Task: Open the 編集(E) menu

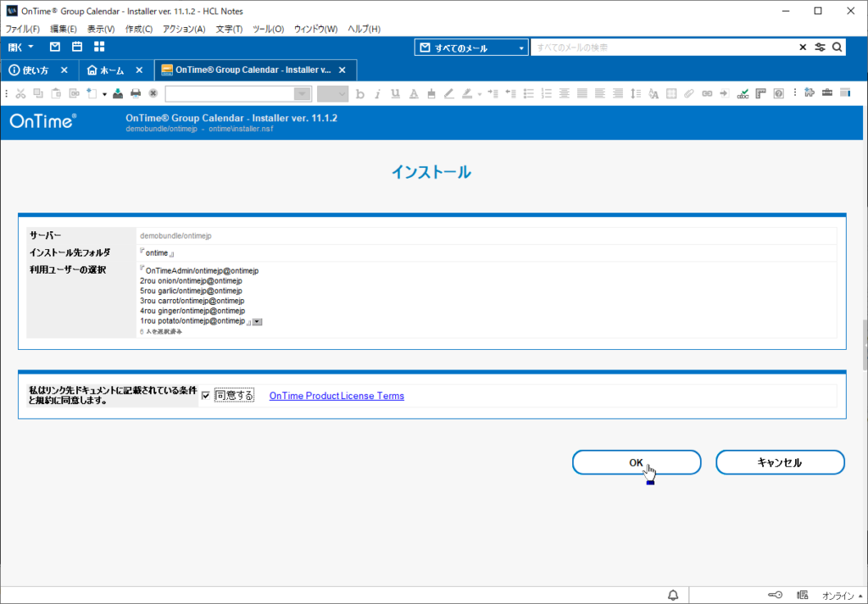Action: pos(63,29)
